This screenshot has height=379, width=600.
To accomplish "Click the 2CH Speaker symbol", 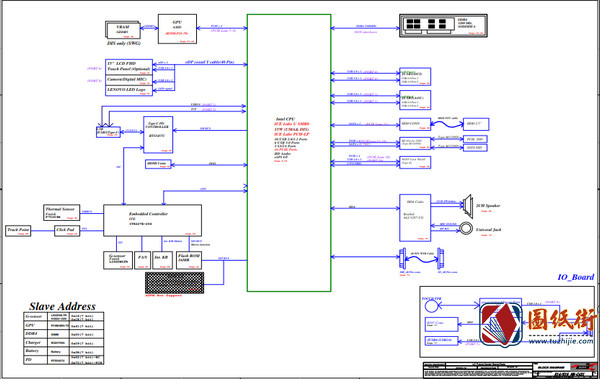I will pos(468,206).
